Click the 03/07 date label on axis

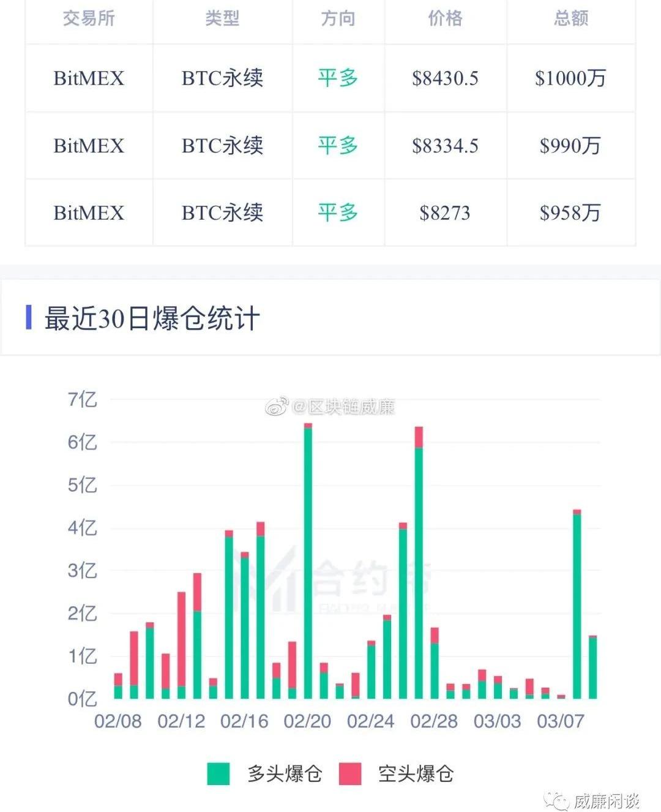(560, 721)
